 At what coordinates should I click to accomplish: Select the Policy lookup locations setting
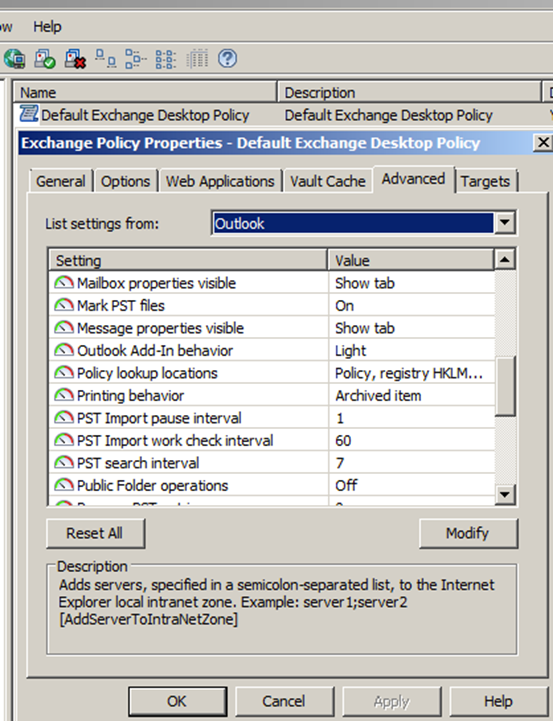click(272, 373)
